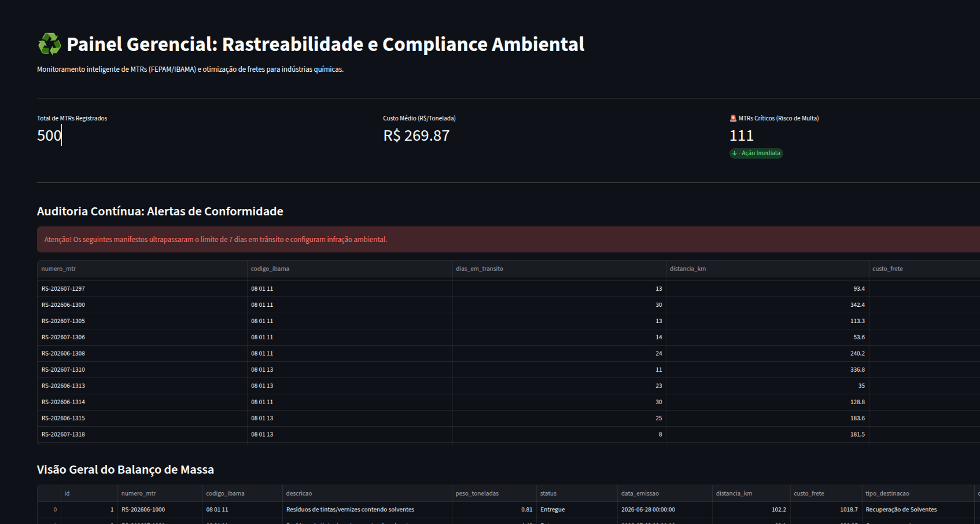The height and width of the screenshot is (524, 980).
Task: Click the red compliance warning alert banner
Action: tap(509, 239)
